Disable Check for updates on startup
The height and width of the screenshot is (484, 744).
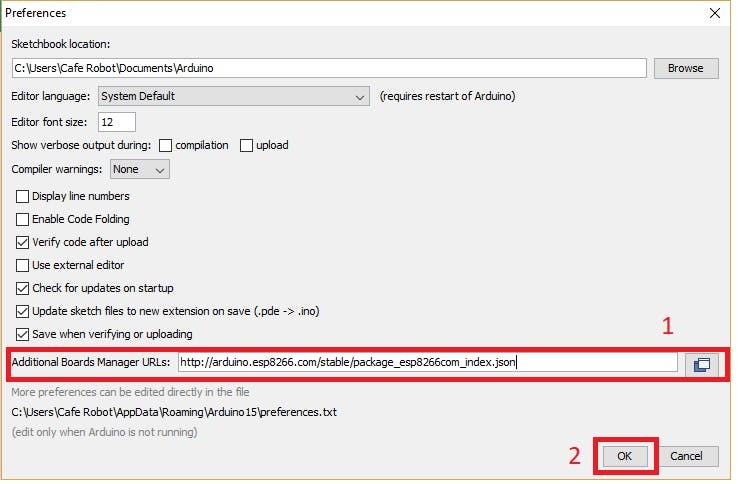point(22,288)
